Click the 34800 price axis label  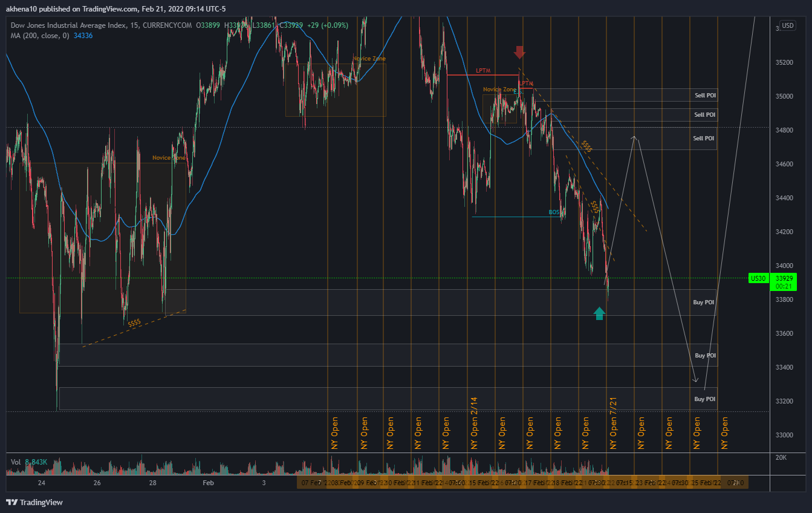785,130
